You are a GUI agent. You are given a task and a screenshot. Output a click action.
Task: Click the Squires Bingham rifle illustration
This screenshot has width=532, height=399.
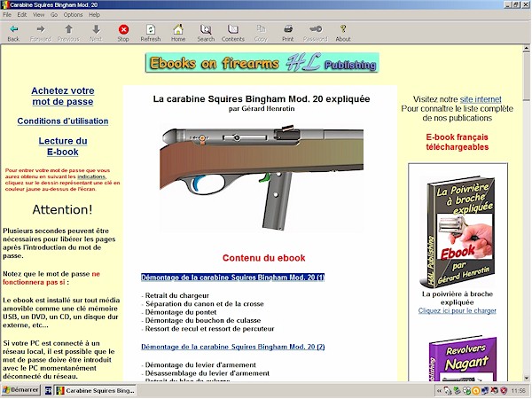pos(262,178)
